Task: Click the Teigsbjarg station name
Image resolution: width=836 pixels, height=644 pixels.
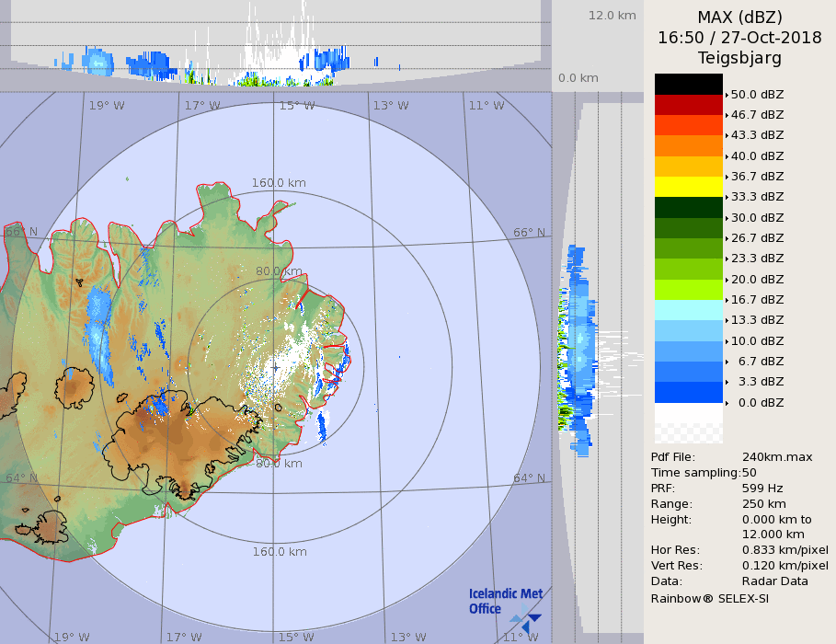Action: (739, 58)
